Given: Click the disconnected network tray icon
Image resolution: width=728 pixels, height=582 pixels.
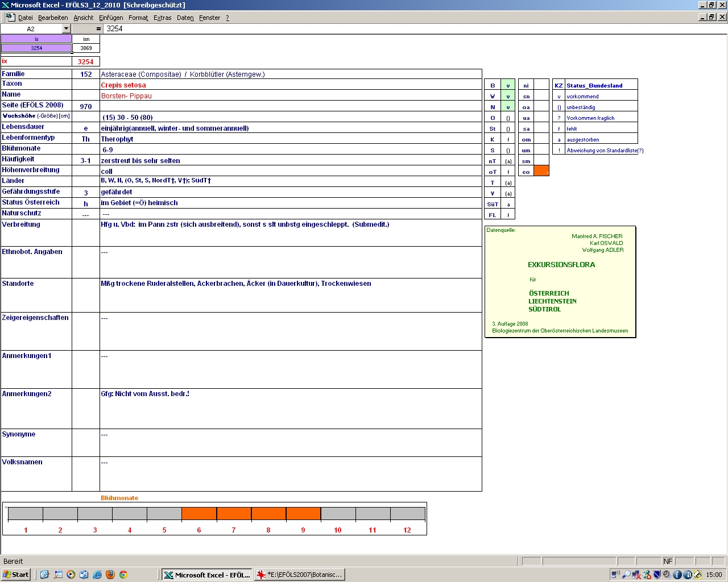Looking at the screenshot, I should tap(637, 575).
